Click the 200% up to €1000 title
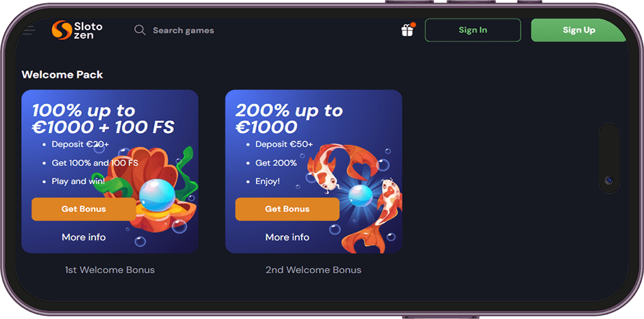644x319 pixels. [289, 119]
